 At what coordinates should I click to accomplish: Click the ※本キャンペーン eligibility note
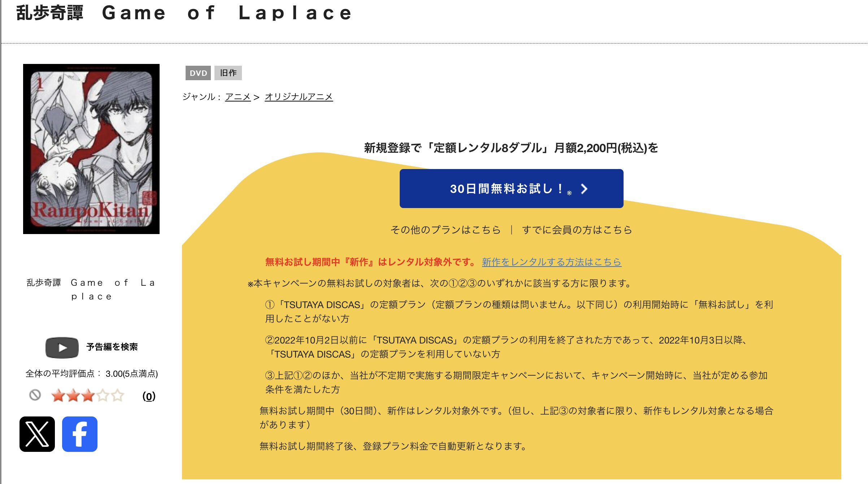coord(439,283)
